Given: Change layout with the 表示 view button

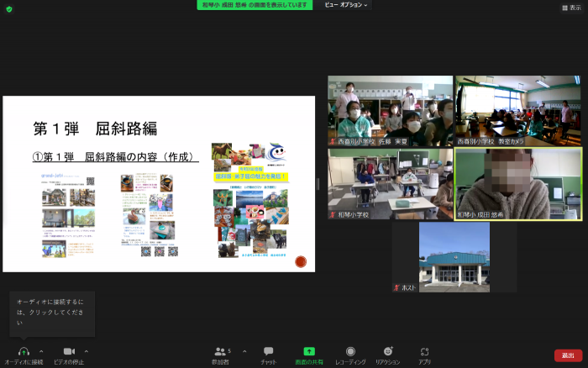Looking at the screenshot, I should click(571, 8).
